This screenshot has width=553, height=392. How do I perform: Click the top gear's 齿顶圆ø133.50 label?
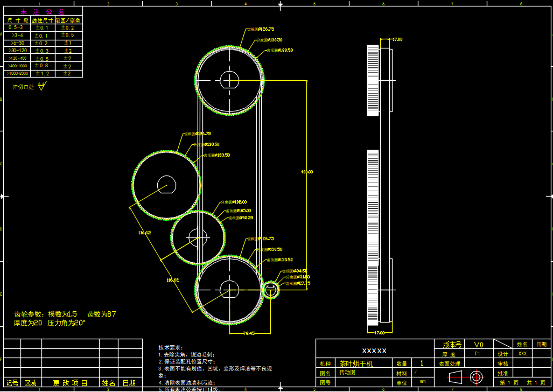(279, 50)
